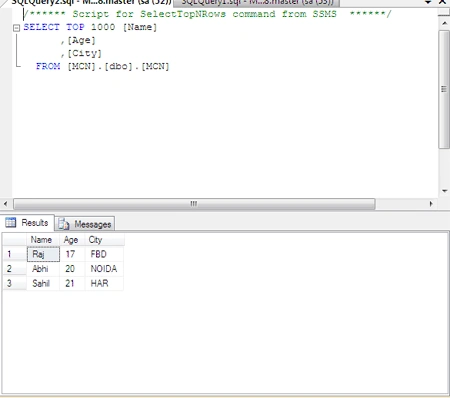Click the Age column header
The width and height of the screenshot is (450, 398).
tap(72, 240)
